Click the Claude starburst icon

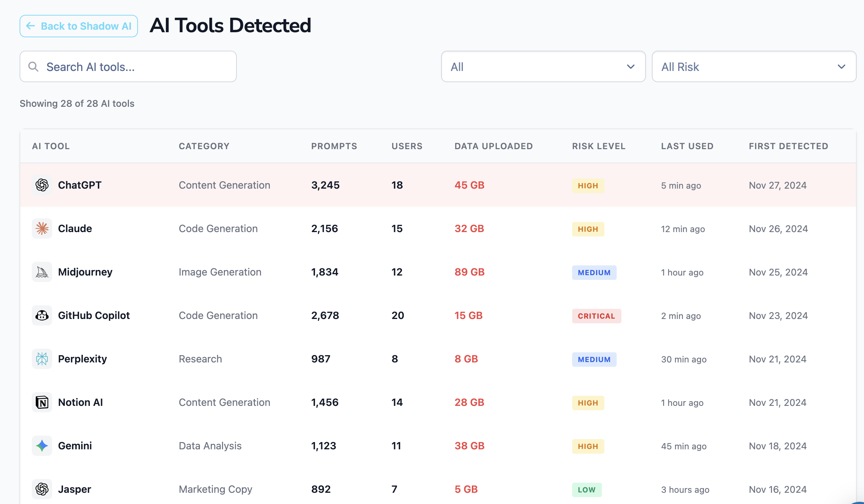point(42,228)
